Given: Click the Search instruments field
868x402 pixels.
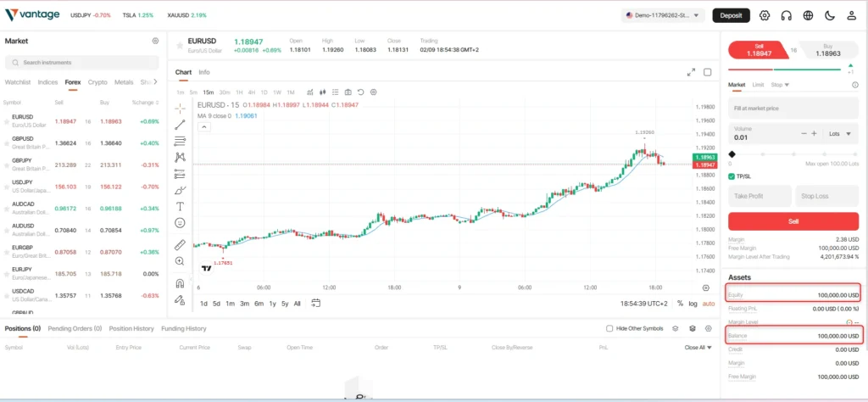Looking at the screenshot, I should [82, 63].
